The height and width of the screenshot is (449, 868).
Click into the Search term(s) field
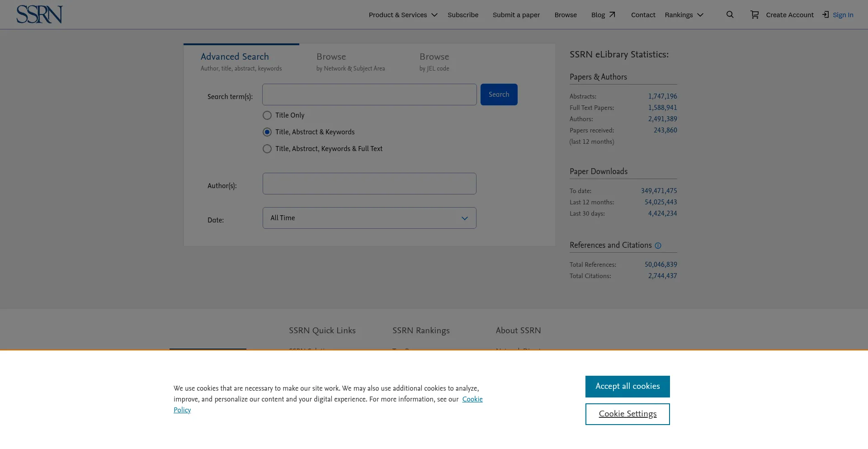coord(369,95)
